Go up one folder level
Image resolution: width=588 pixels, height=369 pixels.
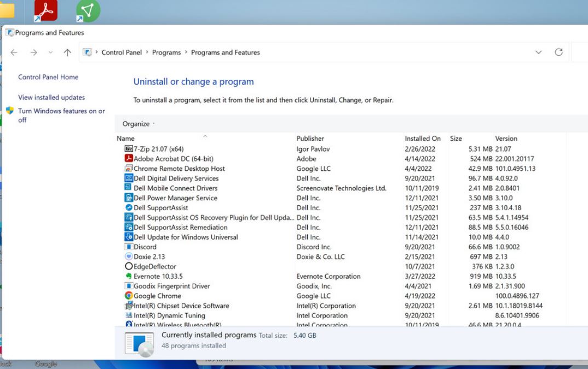[67, 53]
